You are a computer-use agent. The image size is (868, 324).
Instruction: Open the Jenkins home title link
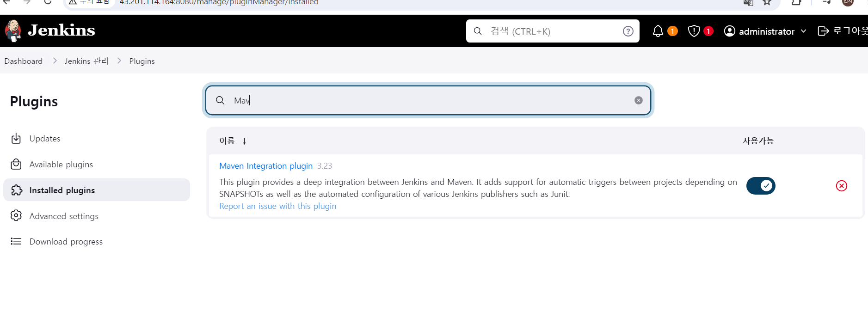coord(62,31)
